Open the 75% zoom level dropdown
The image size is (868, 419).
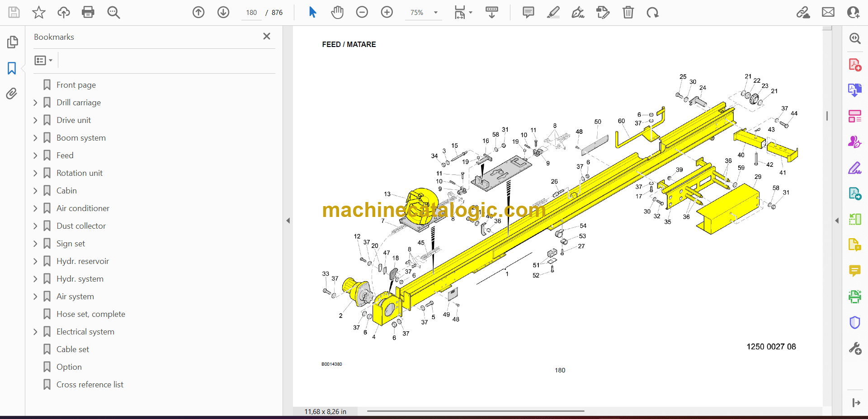tap(436, 13)
